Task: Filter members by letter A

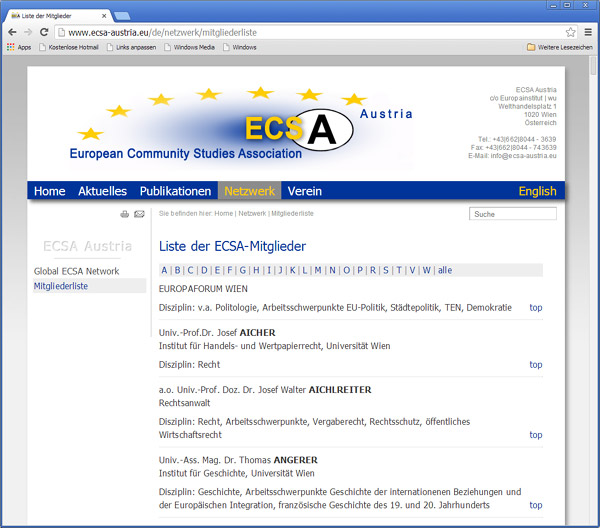Action: (x=164, y=270)
